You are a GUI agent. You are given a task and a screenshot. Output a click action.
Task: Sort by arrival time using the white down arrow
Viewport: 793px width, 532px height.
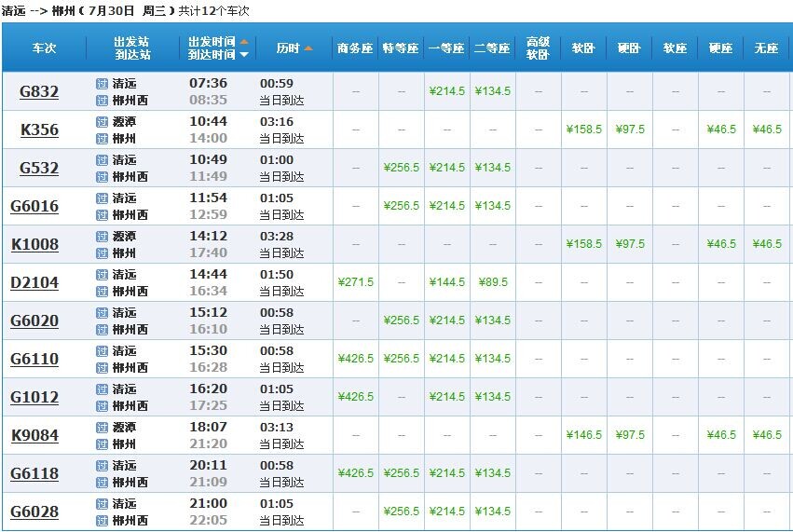244,55
